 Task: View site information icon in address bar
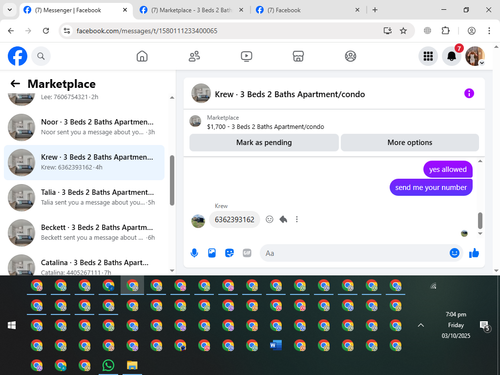67,31
